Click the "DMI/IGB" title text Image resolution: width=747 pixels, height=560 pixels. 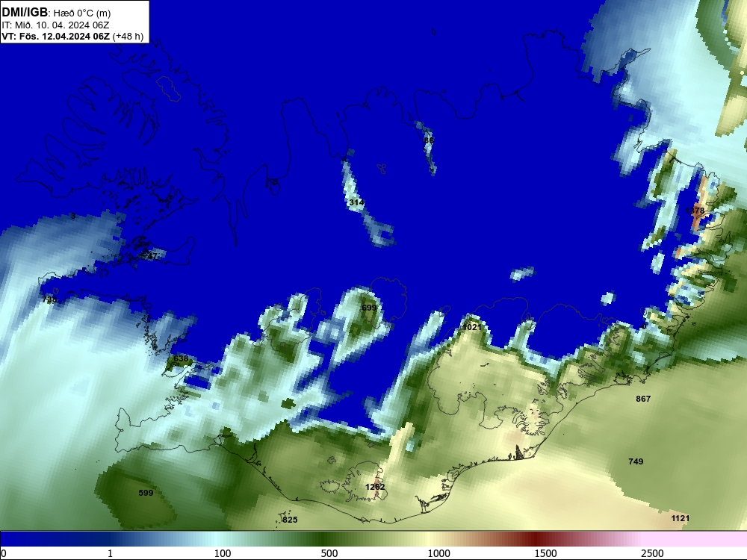[25, 13]
